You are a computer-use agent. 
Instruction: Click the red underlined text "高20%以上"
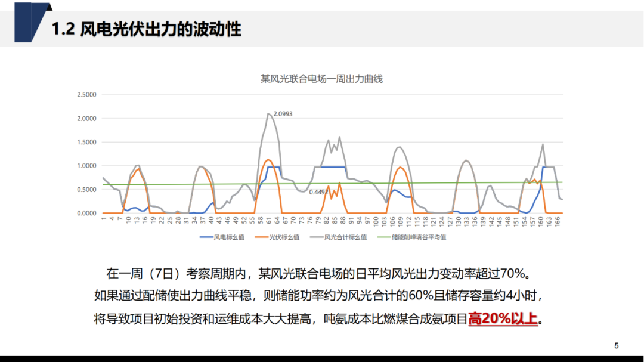503,318
